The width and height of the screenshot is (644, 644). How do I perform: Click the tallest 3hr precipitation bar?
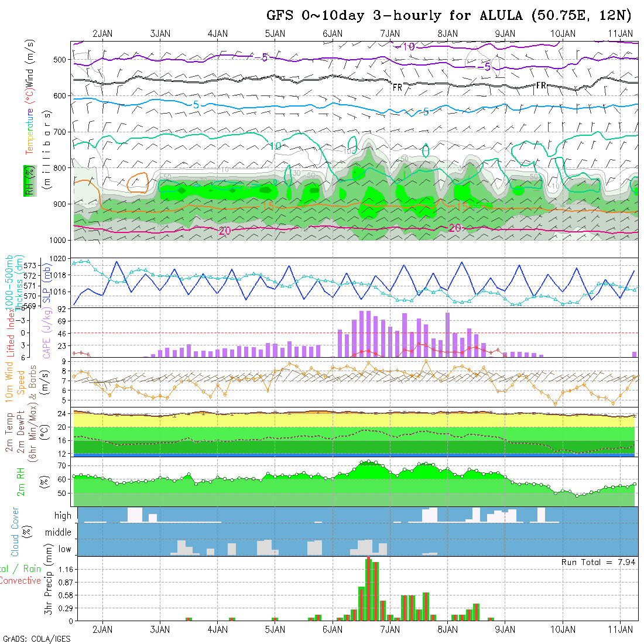[368, 588]
